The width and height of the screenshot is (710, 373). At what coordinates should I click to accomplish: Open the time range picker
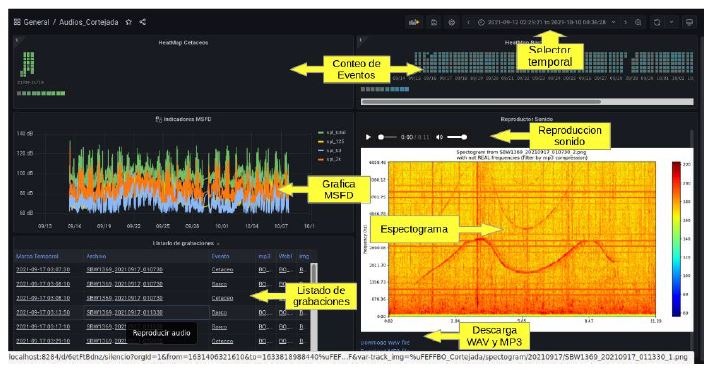click(547, 22)
